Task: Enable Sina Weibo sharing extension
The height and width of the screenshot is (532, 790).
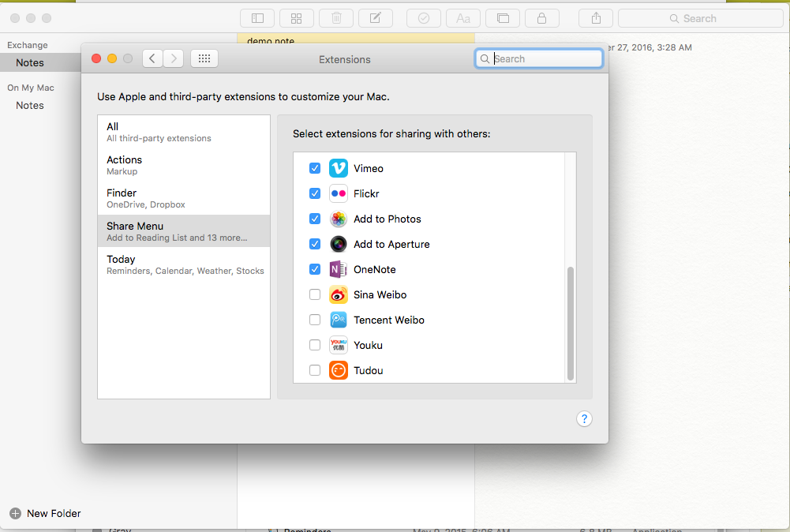Action: (315, 294)
